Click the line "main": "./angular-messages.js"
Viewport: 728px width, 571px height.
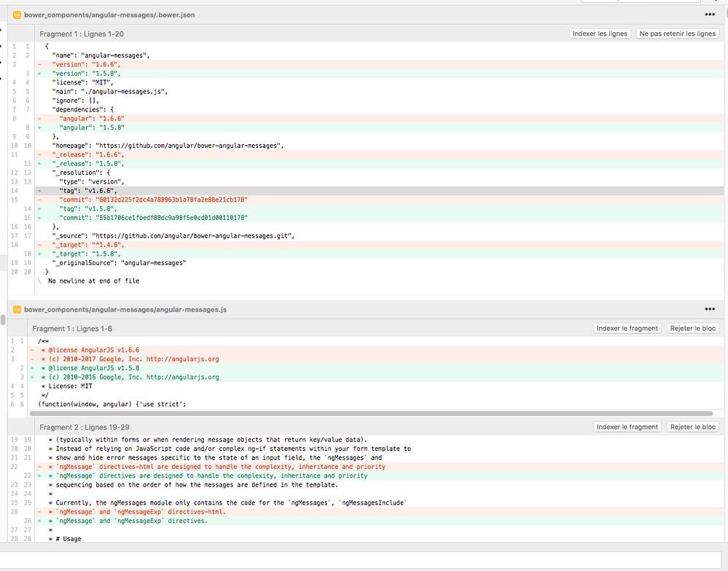pos(379,92)
